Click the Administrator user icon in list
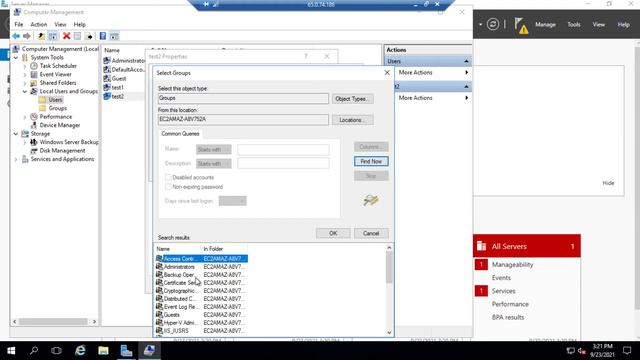Viewport: 640px width, 360px height. (107, 60)
